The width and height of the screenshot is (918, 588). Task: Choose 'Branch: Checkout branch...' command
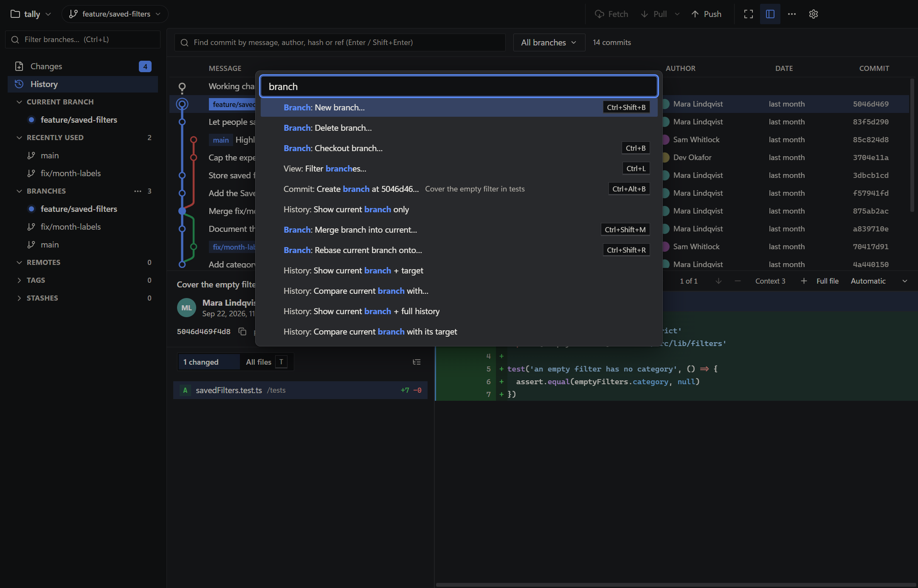click(459, 148)
